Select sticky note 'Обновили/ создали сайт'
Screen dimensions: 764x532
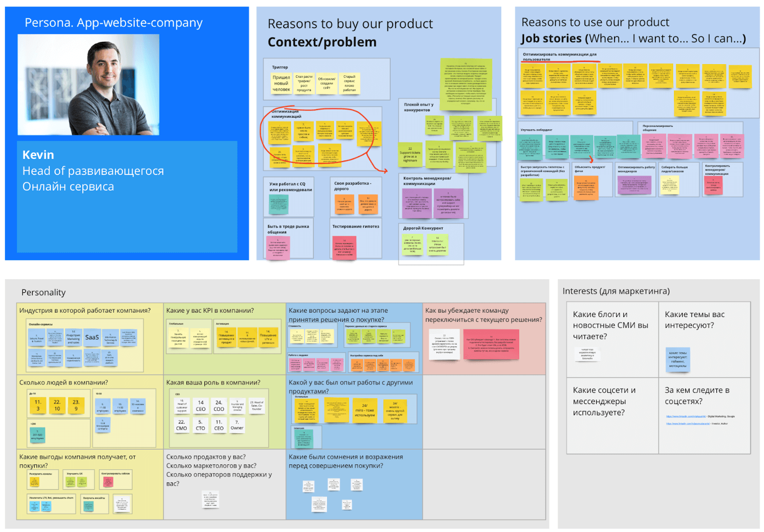pyautogui.click(x=327, y=83)
